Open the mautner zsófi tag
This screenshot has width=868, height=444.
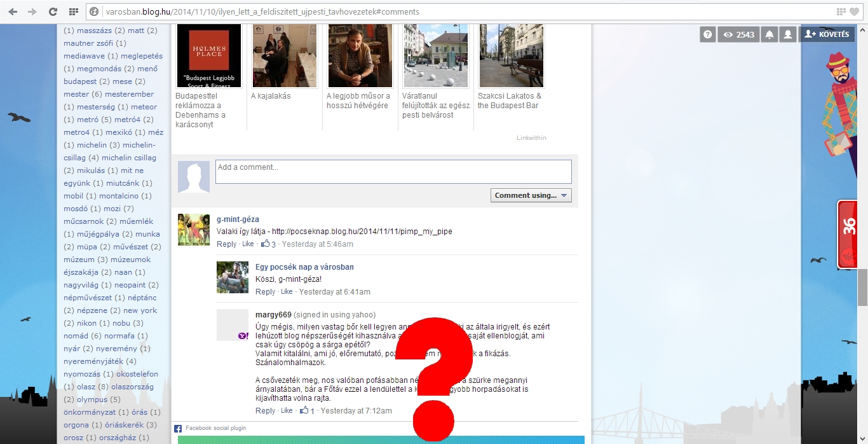(88, 43)
